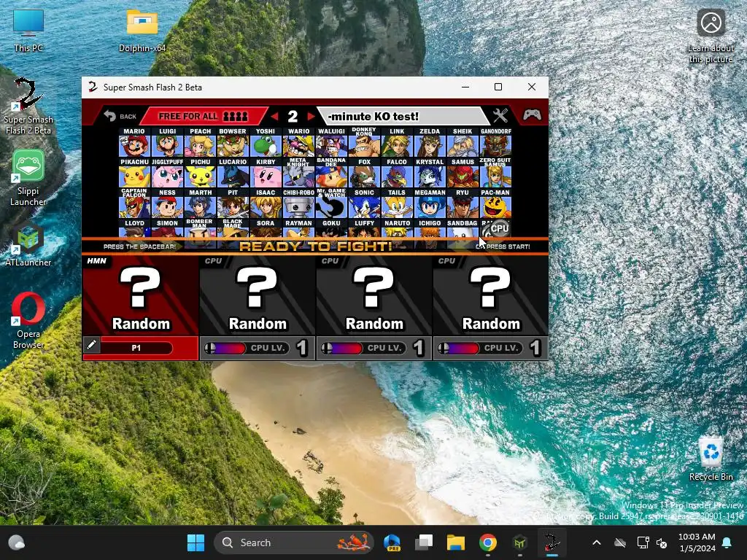Select player 1 Random panel
The width and height of the screenshot is (747, 560).
[x=140, y=295]
